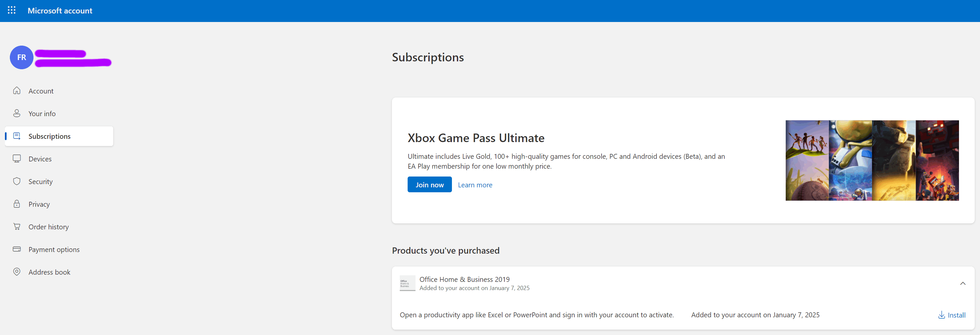Click the Office Home & Business product icon

pyautogui.click(x=407, y=283)
